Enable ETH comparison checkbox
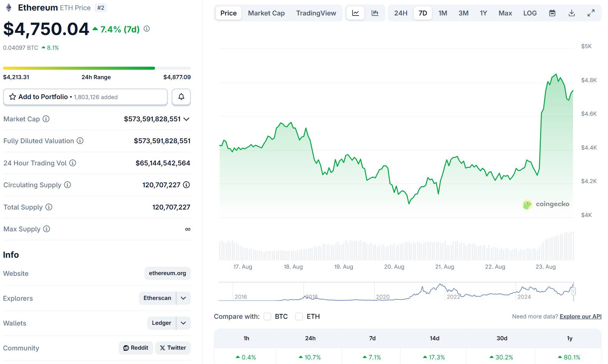 pos(299,317)
